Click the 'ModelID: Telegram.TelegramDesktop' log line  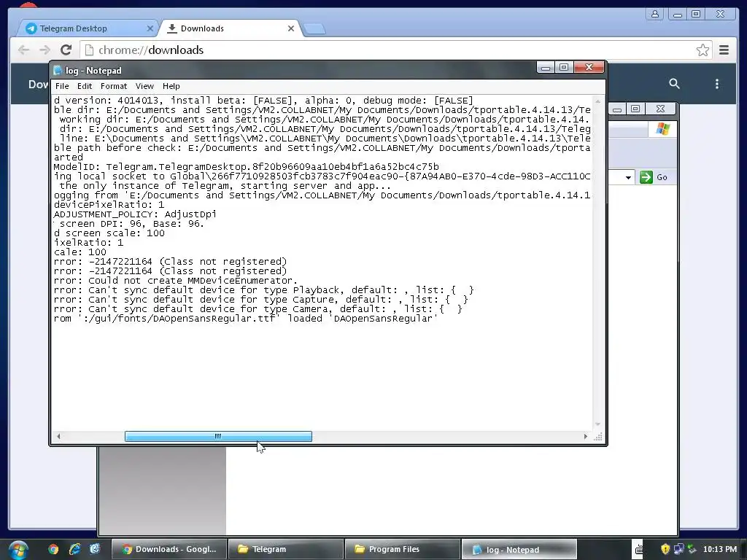coord(247,167)
